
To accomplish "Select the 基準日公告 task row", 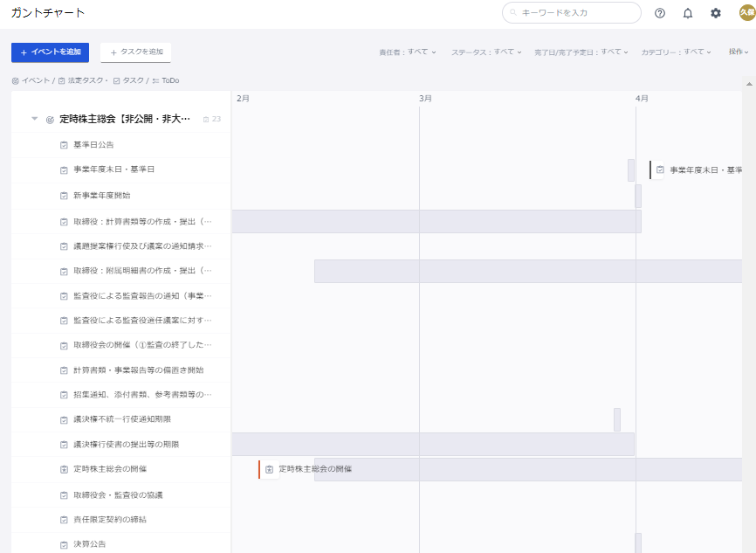I will pos(121,145).
